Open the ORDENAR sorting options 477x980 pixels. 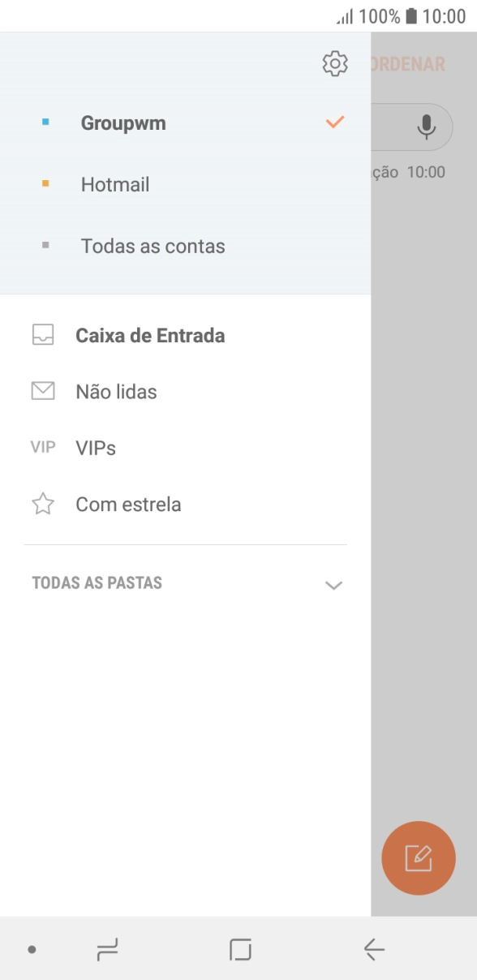click(414, 62)
